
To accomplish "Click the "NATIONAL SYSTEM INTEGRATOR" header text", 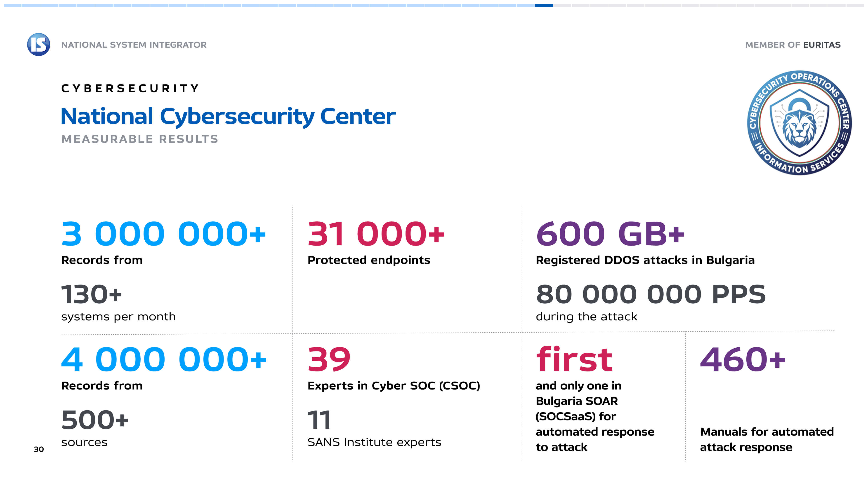I will tap(134, 45).
